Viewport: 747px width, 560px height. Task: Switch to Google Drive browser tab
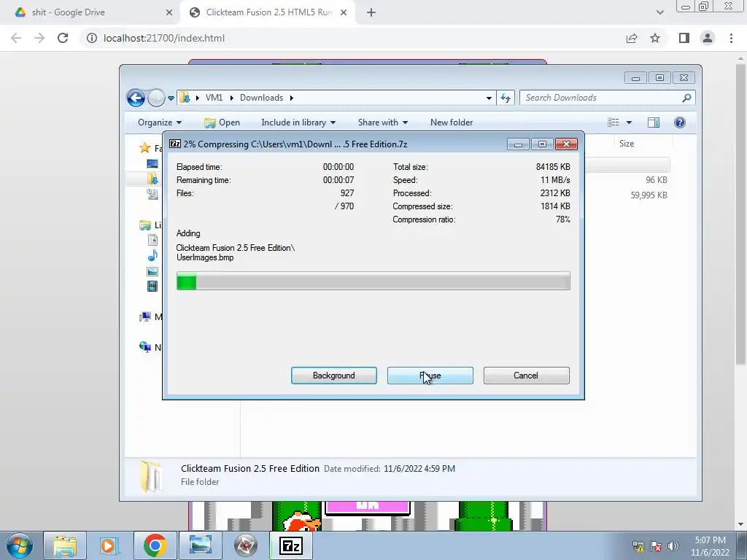[90, 12]
